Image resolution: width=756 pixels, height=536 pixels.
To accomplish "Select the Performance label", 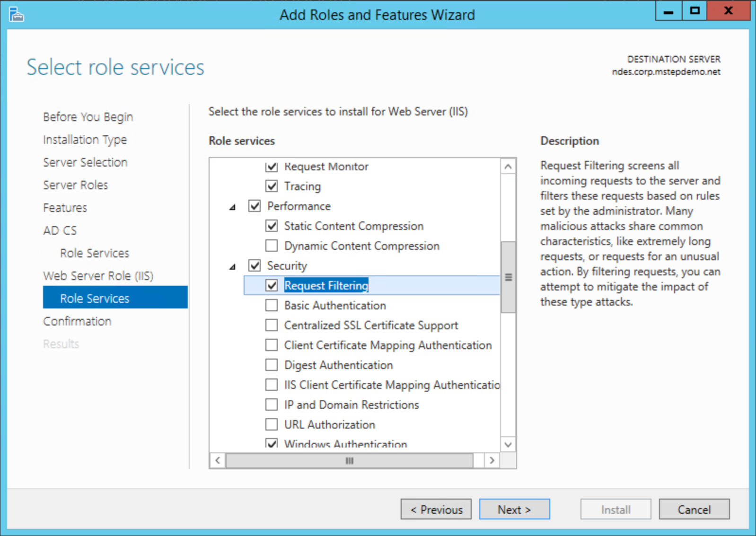I will pos(299,206).
